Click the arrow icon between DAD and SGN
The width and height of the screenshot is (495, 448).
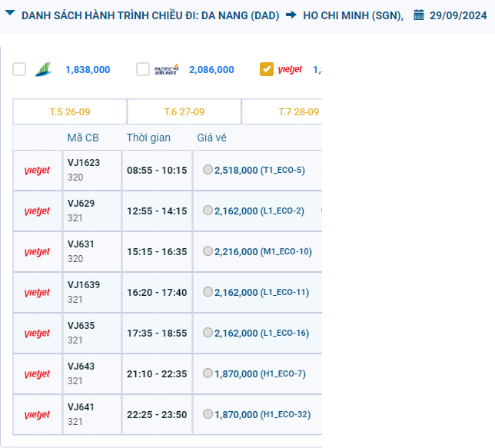point(291,15)
